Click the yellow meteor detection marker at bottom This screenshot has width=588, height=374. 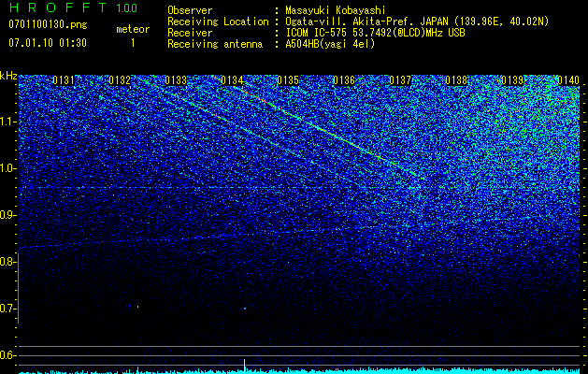tap(245, 367)
